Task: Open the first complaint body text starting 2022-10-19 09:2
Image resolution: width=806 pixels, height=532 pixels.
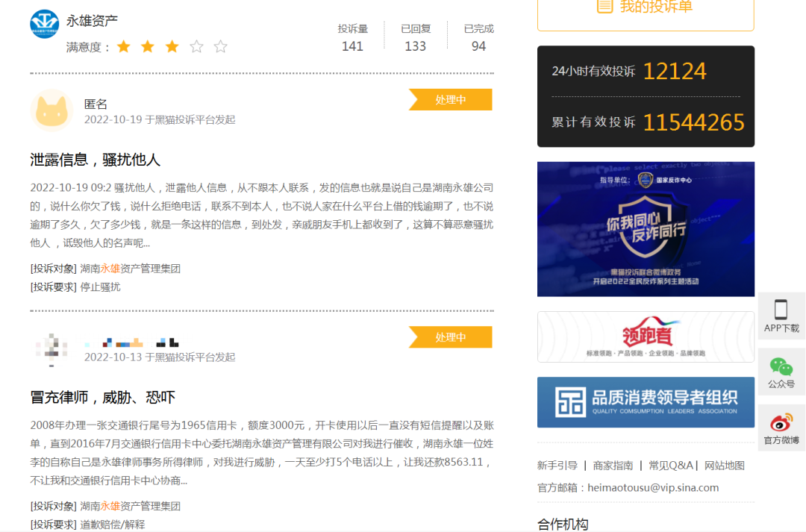Action: point(262,216)
